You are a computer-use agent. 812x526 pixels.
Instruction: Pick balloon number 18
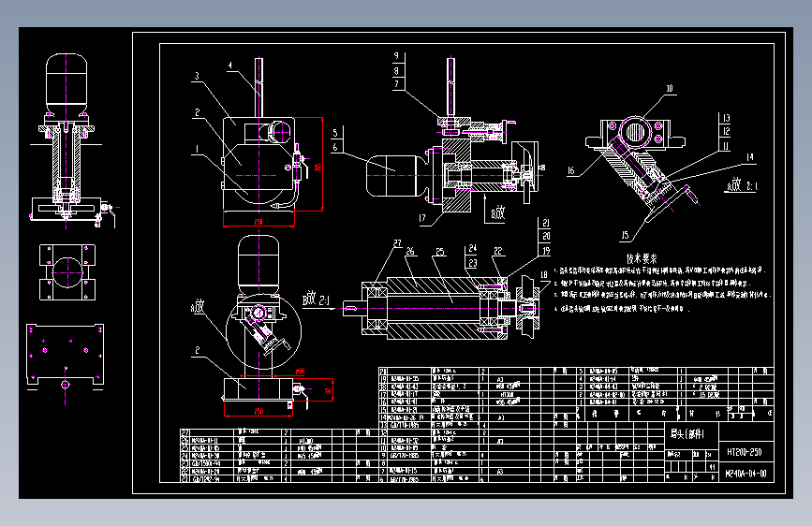point(544,275)
